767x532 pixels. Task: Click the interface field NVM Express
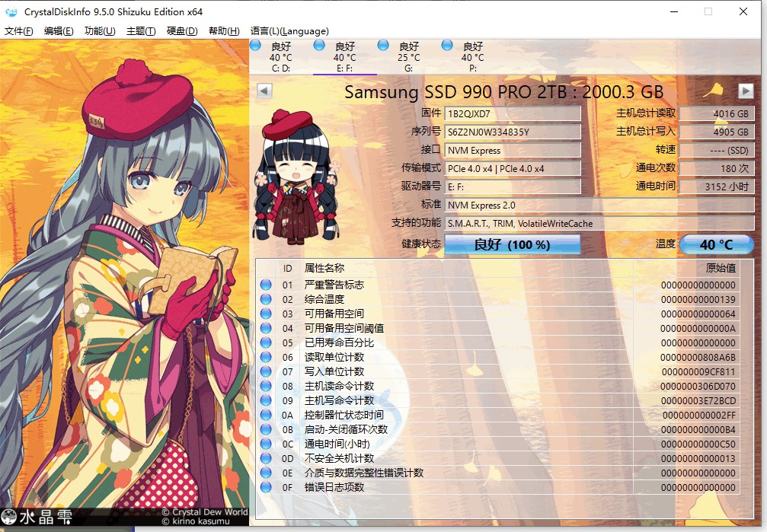pyautogui.click(x=512, y=151)
